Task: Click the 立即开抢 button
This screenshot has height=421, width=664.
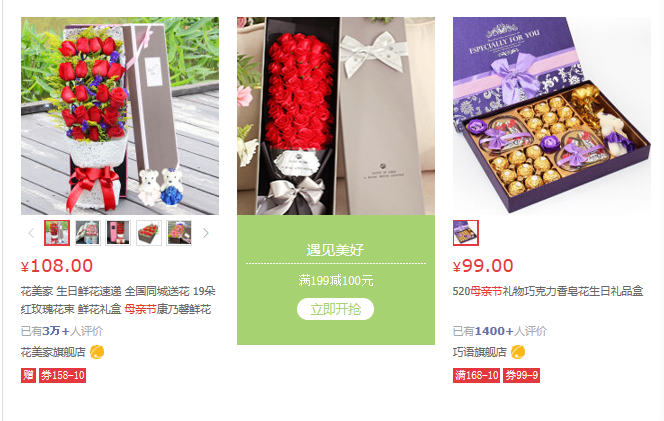Action: pos(335,309)
